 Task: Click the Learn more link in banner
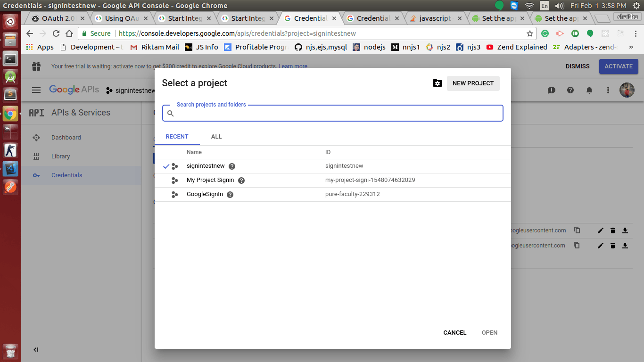pyautogui.click(x=293, y=66)
